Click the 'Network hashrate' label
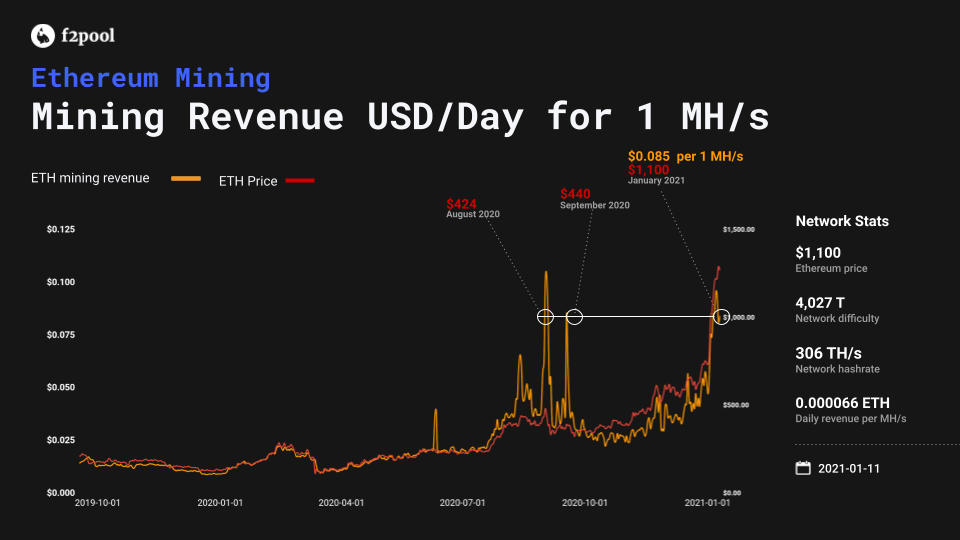The height and width of the screenshot is (540, 960). tap(838, 369)
